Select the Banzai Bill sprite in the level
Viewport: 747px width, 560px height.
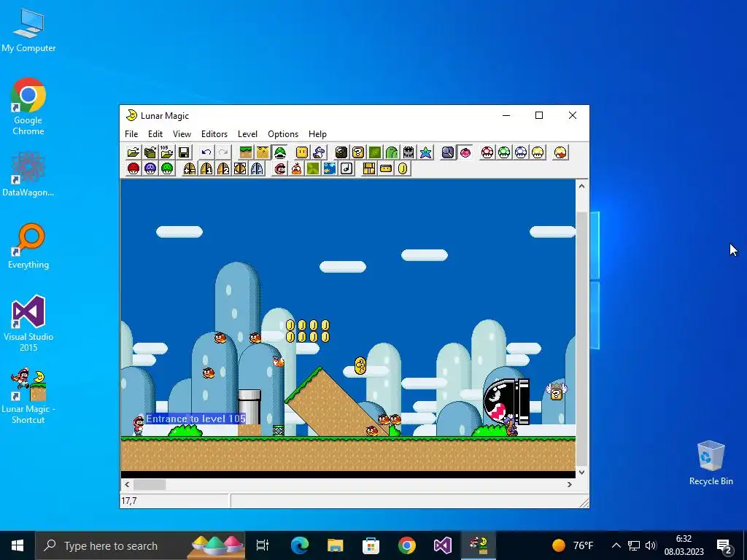(x=506, y=402)
